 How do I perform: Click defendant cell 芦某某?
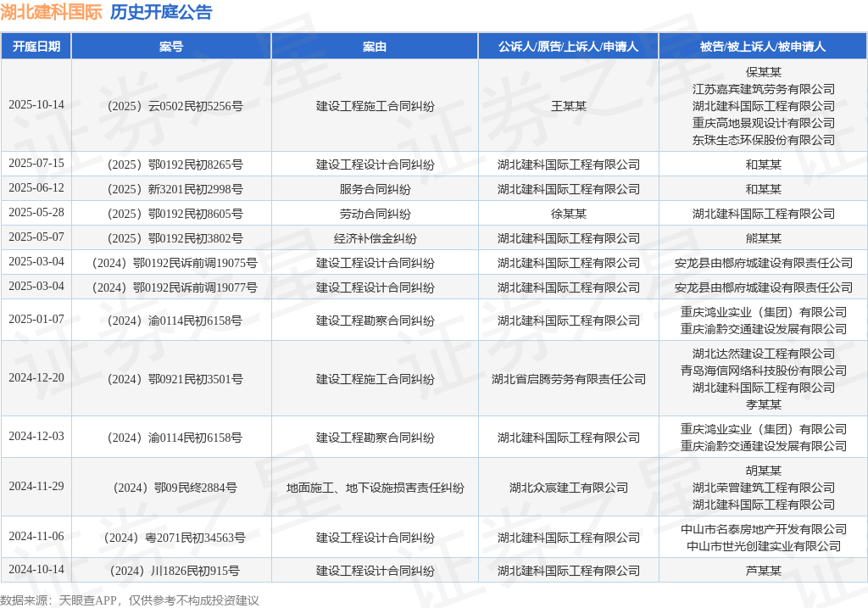pyautogui.click(x=764, y=571)
